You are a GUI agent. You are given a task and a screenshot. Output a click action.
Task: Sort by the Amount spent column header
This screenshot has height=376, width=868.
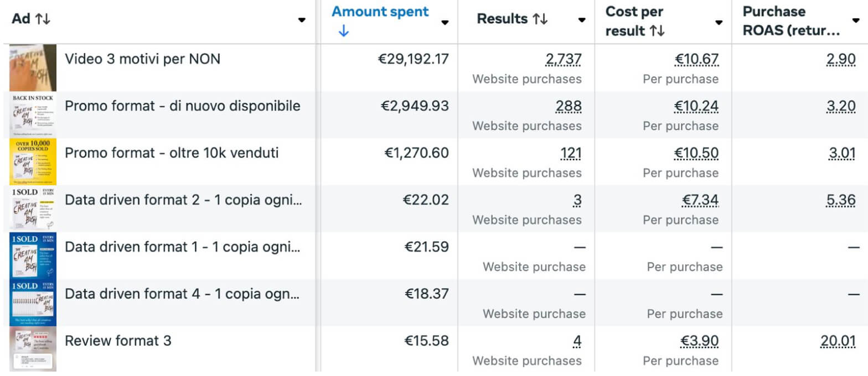point(380,12)
